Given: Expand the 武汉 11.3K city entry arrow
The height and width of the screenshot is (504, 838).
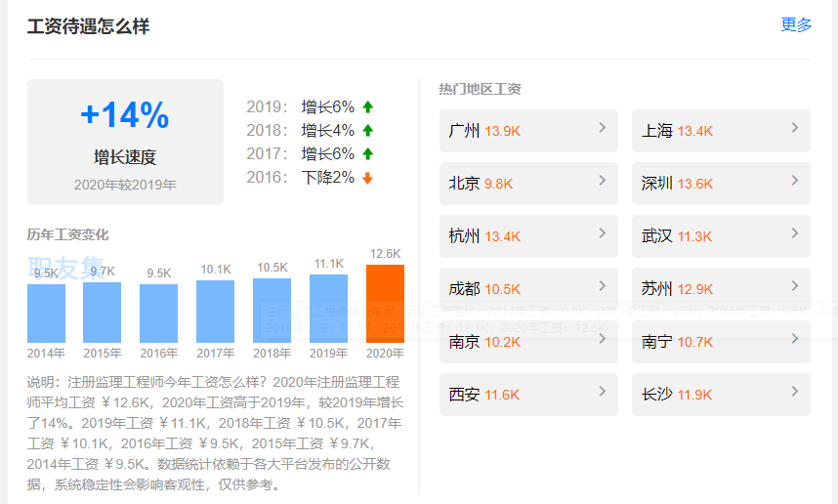Looking at the screenshot, I should point(795,233).
